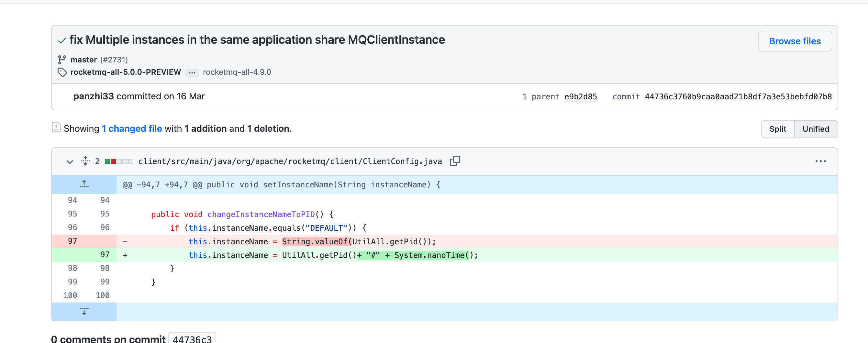868x343 pixels.
Task: Click the changed files document icon
Action: point(56,127)
